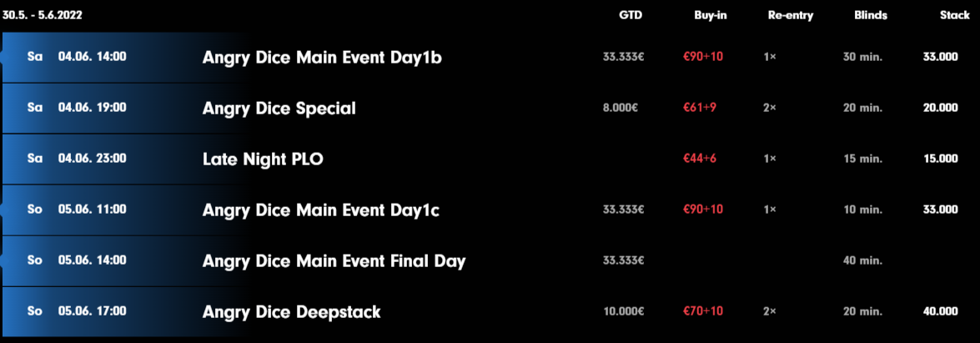The image size is (980, 343).
Task: Click the Re-entry column header
Action: 791,16
